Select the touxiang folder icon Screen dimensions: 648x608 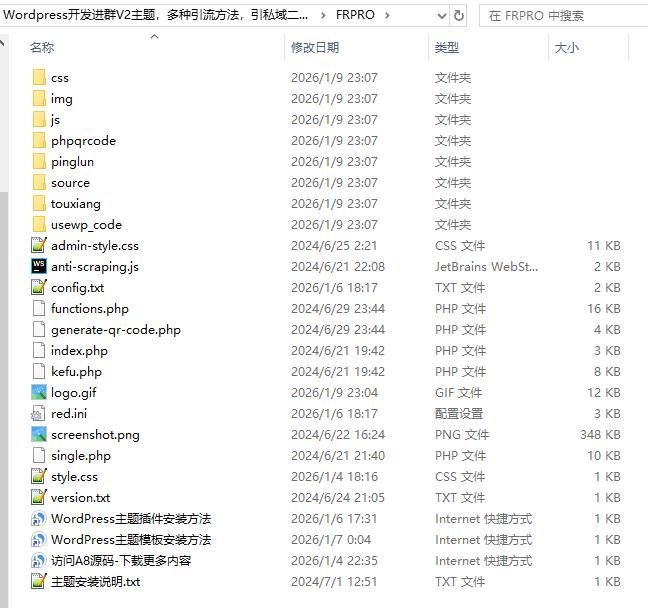39,203
